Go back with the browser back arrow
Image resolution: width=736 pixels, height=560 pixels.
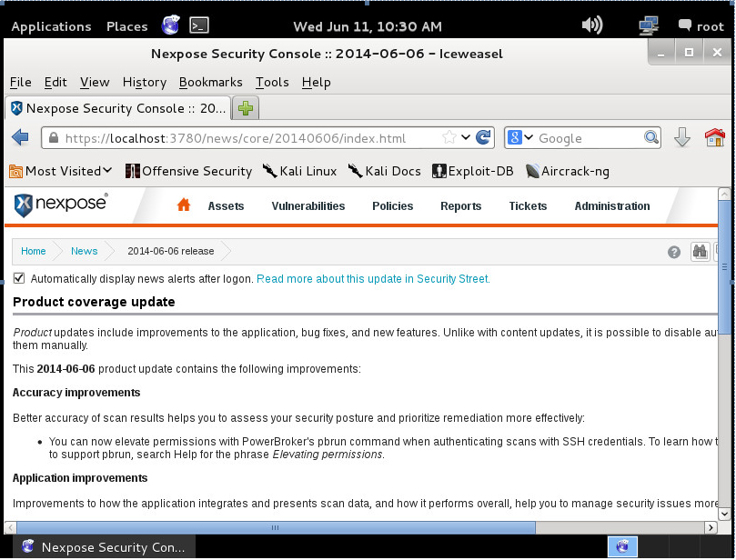coord(20,138)
